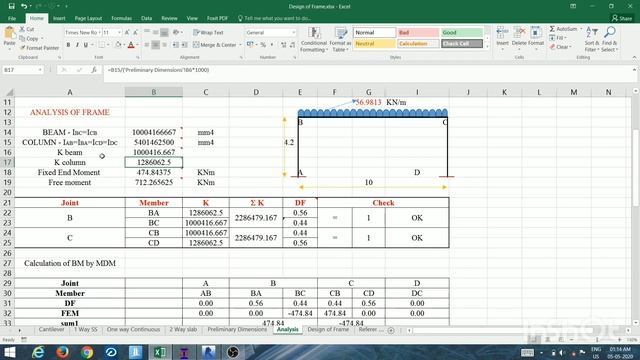Open the General number format dropdown
640x360 pixels.
pos(293,32)
